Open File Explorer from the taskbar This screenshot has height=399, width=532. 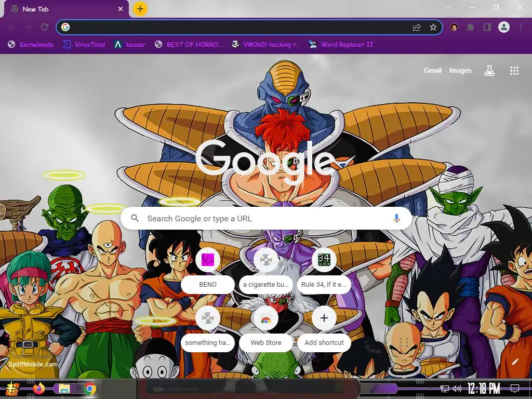click(x=64, y=389)
